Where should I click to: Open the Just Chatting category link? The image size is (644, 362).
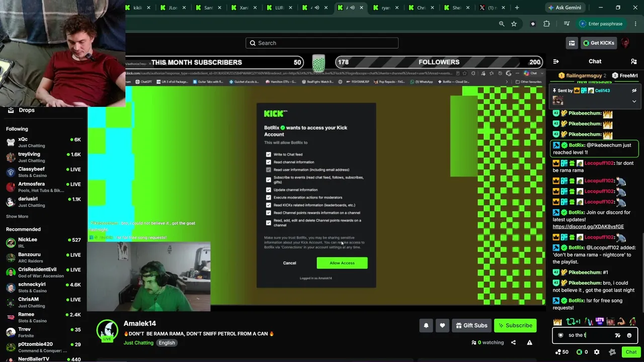pyautogui.click(x=138, y=343)
